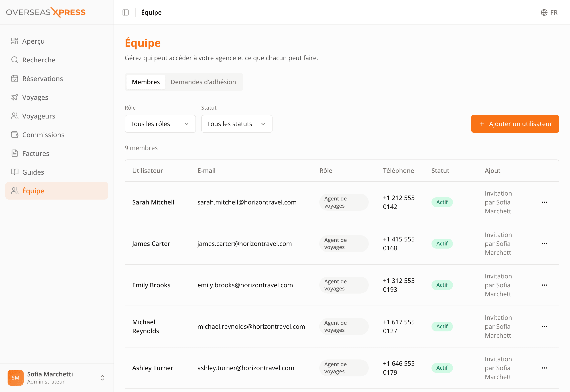Change language via FR button
This screenshot has width=570, height=392.
click(x=549, y=12)
